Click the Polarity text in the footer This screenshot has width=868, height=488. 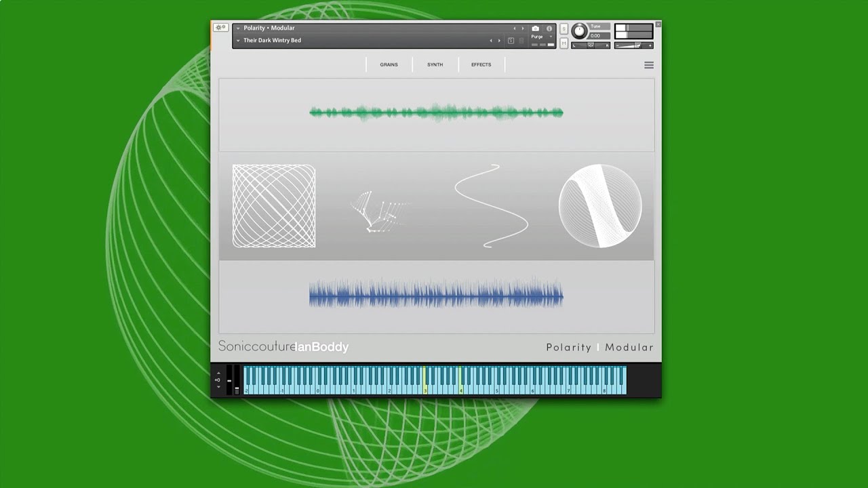coord(569,347)
